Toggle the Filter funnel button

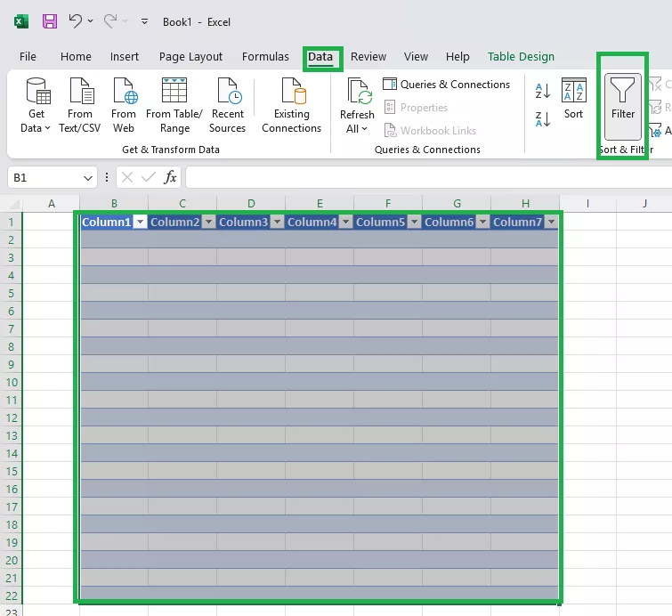(x=623, y=106)
